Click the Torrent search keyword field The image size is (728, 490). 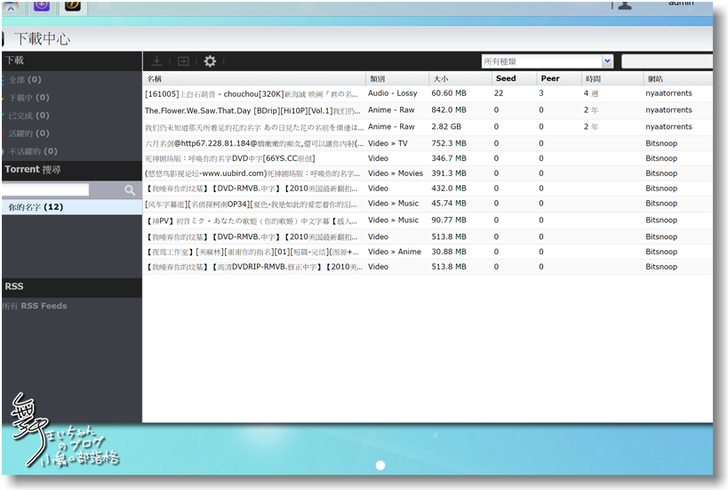click(45, 189)
